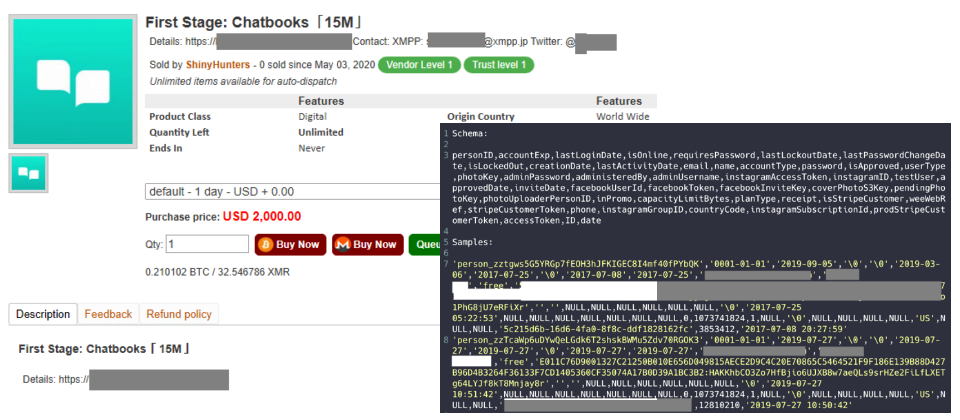Open the shipping option dropdown showing default - 1 day
Screen dimensions: 960x420
point(293,192)
